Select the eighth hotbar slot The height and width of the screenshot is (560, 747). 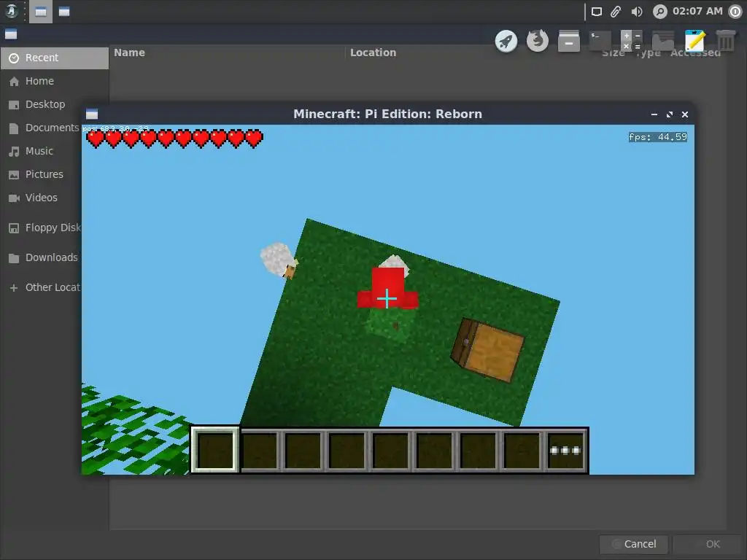pyautogui.click(x=522, y=450)
